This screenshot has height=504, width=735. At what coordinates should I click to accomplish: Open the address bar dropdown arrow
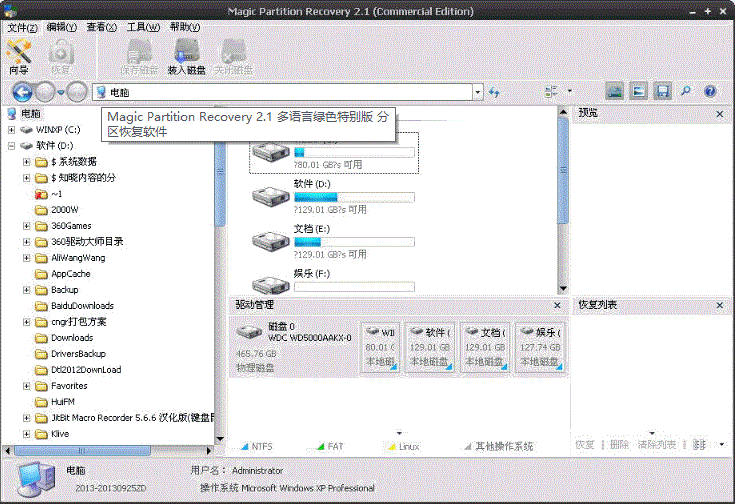pos(478,92)
